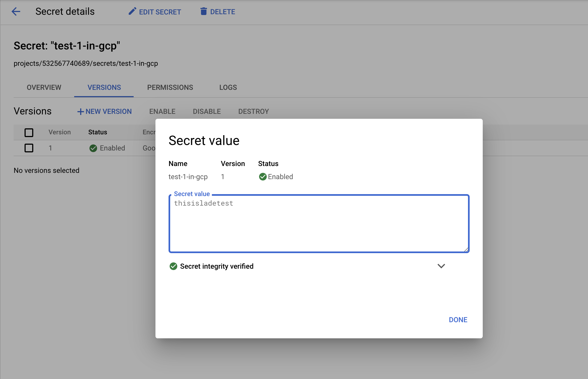Select the pencil icon to edit the secret

pyautogui.click(x=132, y=11)
